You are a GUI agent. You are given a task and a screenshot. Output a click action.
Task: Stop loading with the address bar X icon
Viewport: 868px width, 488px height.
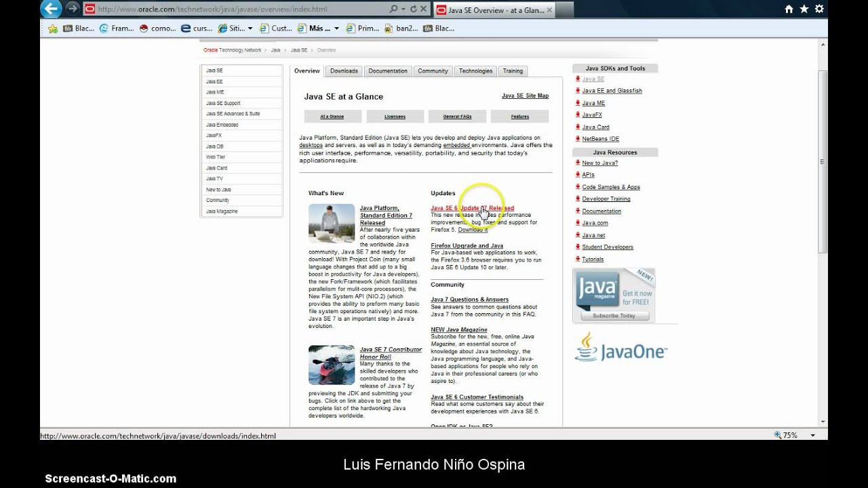pyautogui.click(x=424, y=9)
